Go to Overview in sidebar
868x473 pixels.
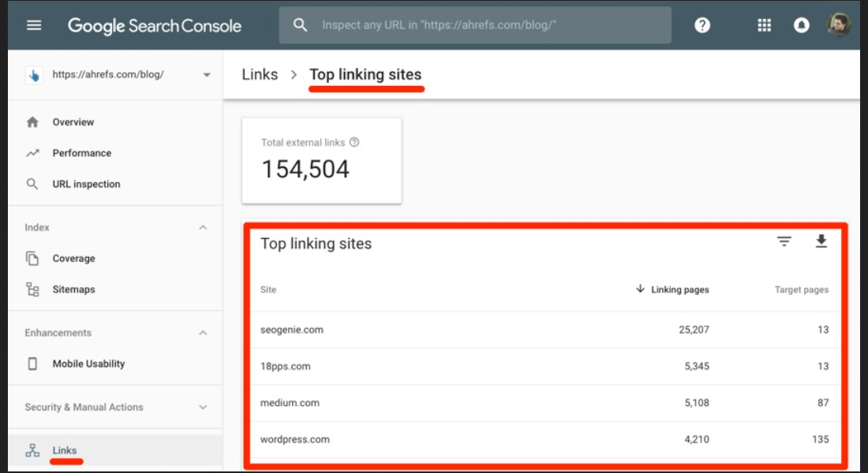(115, 122)
